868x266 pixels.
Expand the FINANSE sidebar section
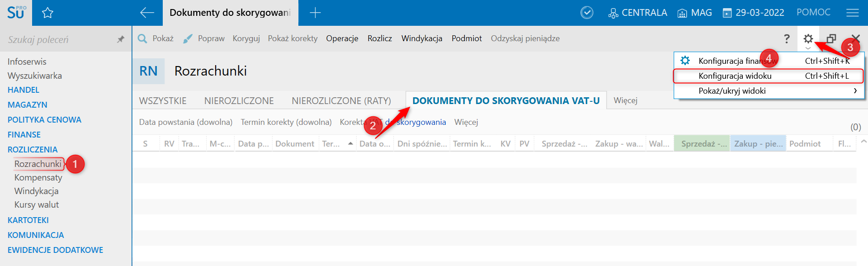pyautogui.click(x=24, y=135)
